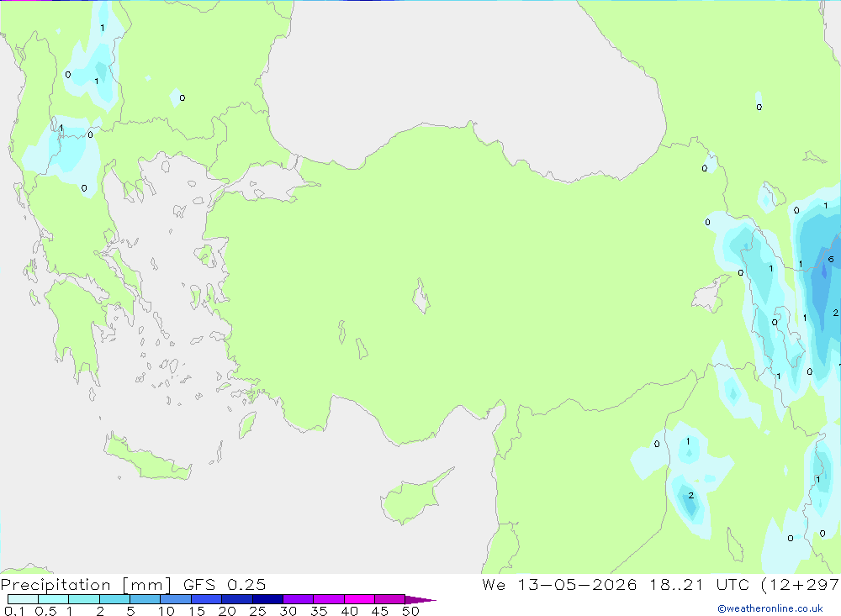Image resolution: width=841 pixels, height=616 pixels.
Task: Click the legend scale value '30'
Action: point(288,611)
